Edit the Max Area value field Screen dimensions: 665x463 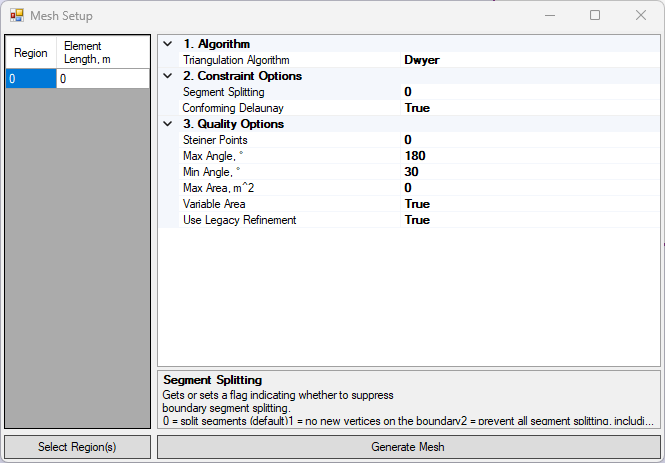point(530,188)
